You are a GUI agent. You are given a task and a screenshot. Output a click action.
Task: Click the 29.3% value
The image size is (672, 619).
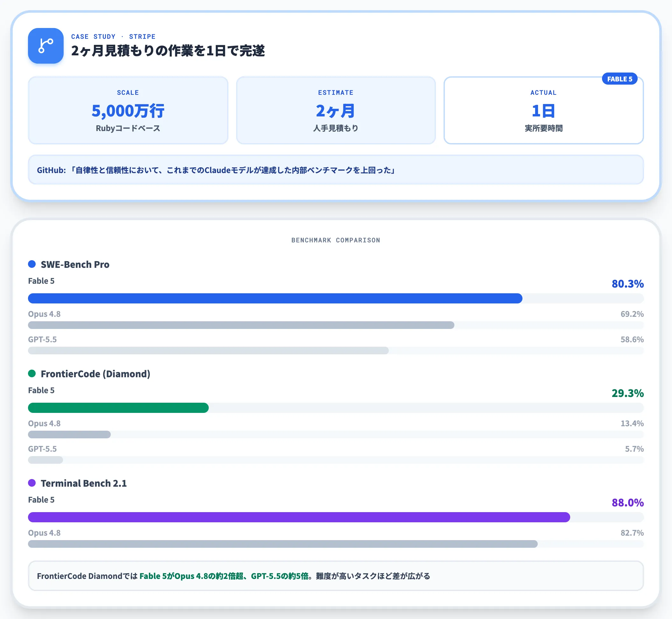click(627, 393)
